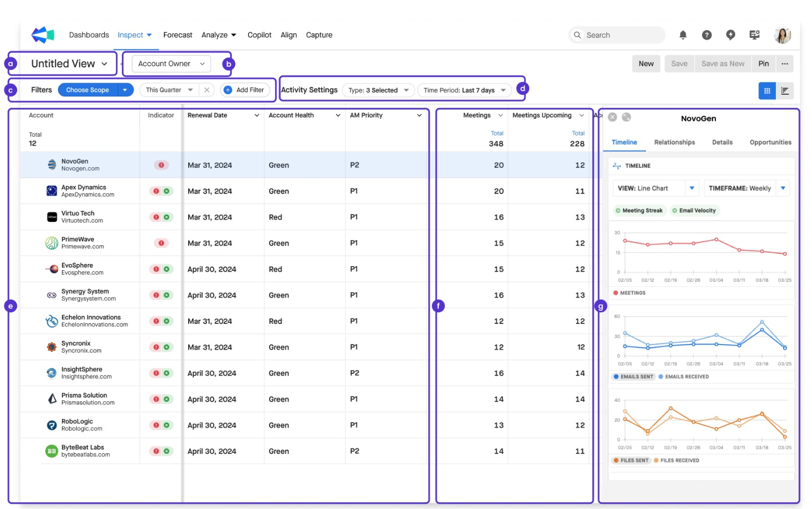Open the This Quarter filter dropdown
The width and height of the screenshot is (812, 509).
tap(169, 90)
